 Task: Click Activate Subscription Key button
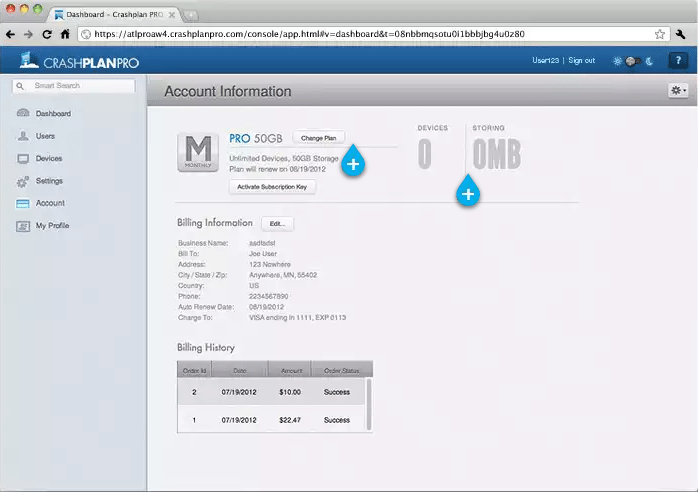[x=272, y=187]
